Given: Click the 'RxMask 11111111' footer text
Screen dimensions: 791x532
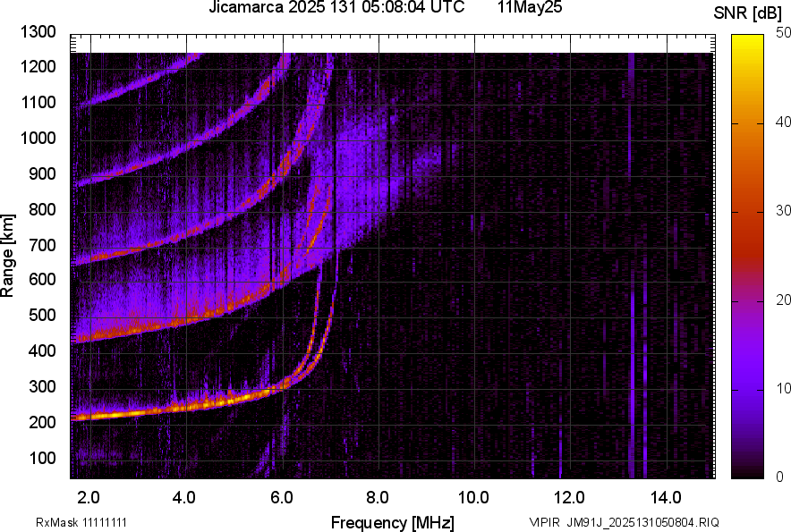Looking at the screenshot, I should click(81, 522).
